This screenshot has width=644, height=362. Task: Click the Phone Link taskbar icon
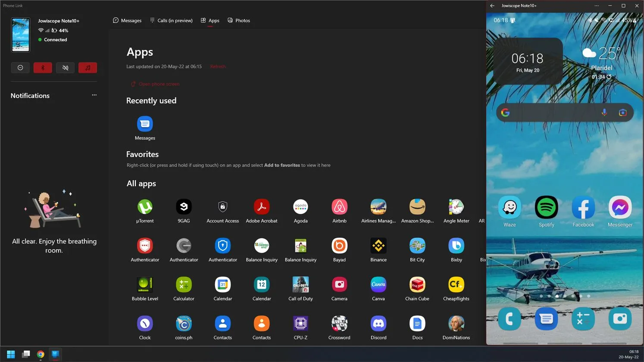[55, 354]
